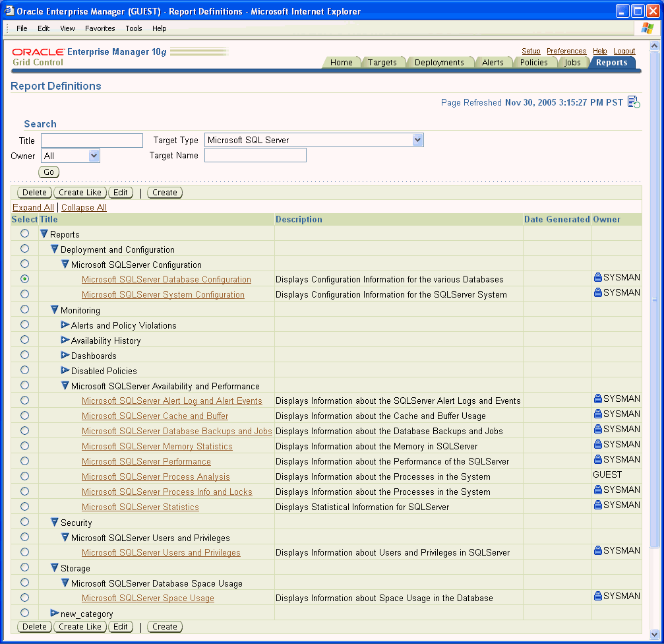Open the Favorites menu

(100, 28)
